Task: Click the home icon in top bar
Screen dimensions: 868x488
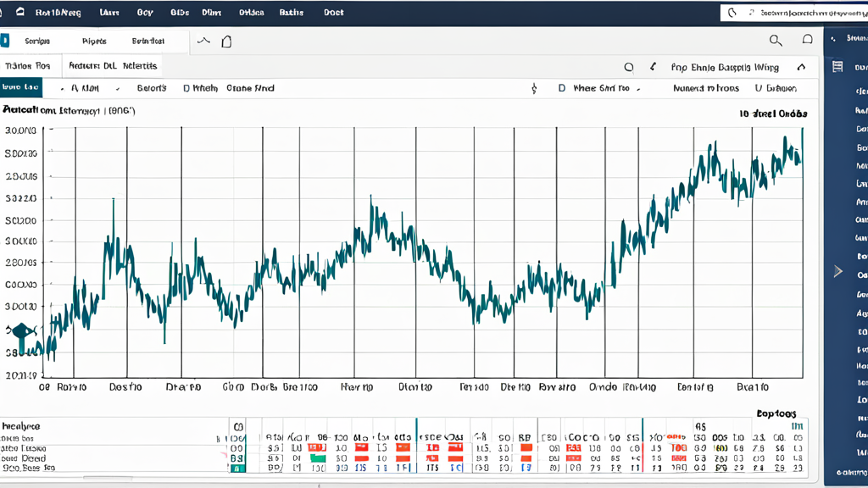Action: [20, 12]
